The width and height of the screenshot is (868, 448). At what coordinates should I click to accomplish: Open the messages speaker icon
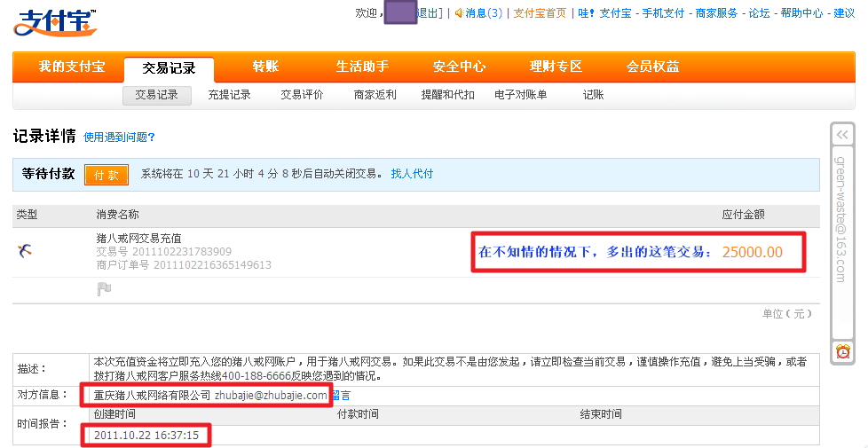(x=459, y=13)
